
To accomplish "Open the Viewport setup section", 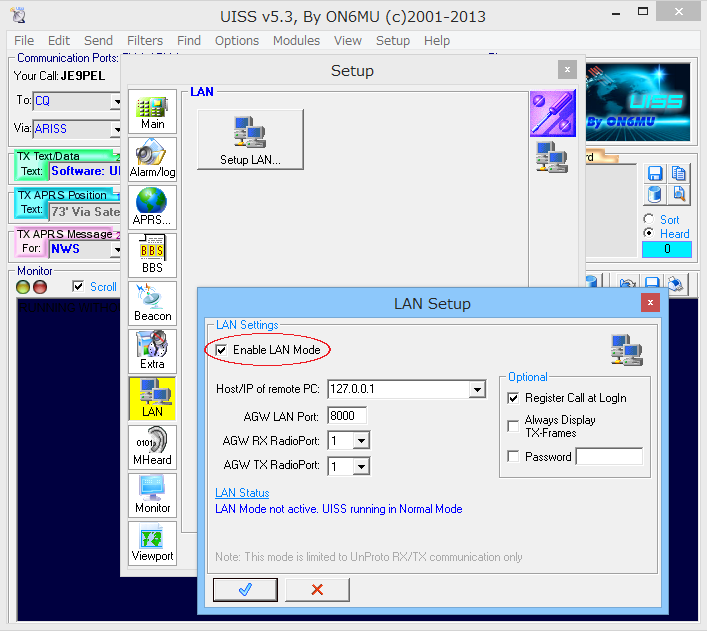I will coord(152,543).
